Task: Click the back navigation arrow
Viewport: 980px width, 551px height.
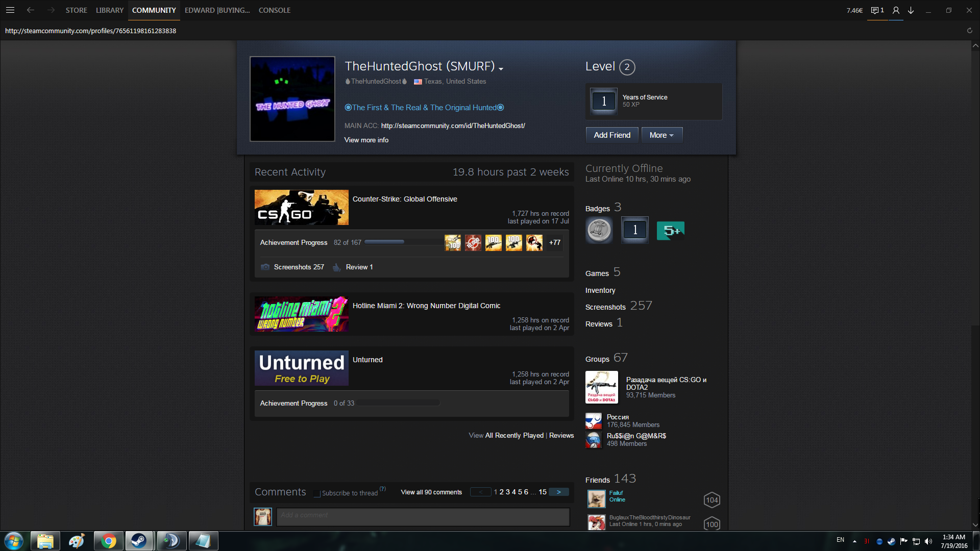Action: click(31, 10)
